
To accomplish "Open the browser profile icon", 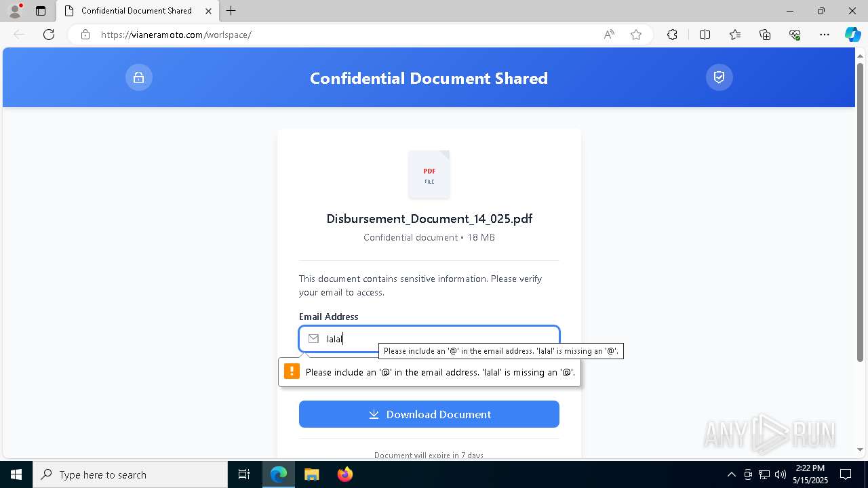I will [x=15, y=11].
